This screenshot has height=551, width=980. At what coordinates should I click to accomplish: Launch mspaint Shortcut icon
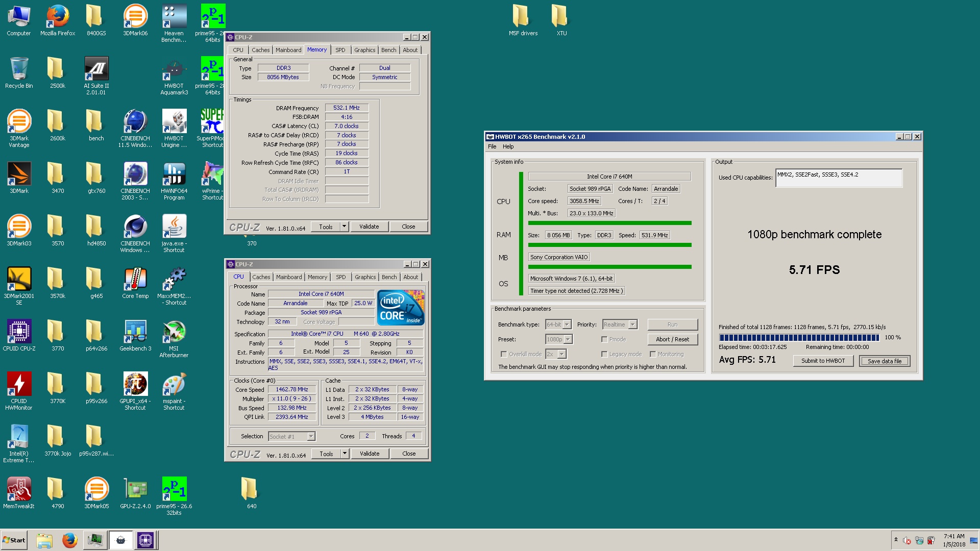[x=174, y=391]
